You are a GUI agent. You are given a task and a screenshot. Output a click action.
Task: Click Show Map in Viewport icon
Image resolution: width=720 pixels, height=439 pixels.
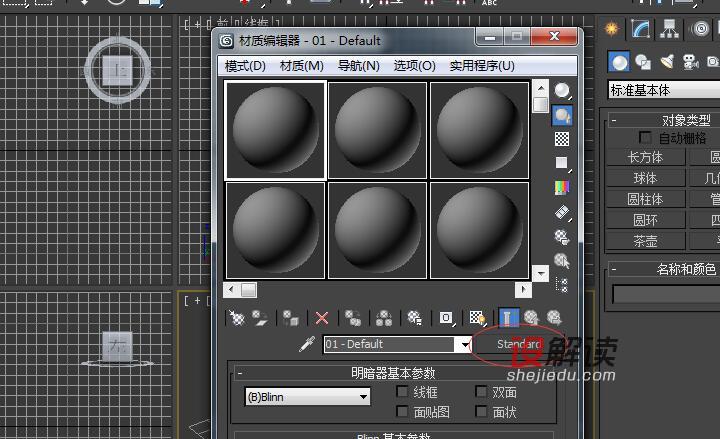[x=477, y=318]
